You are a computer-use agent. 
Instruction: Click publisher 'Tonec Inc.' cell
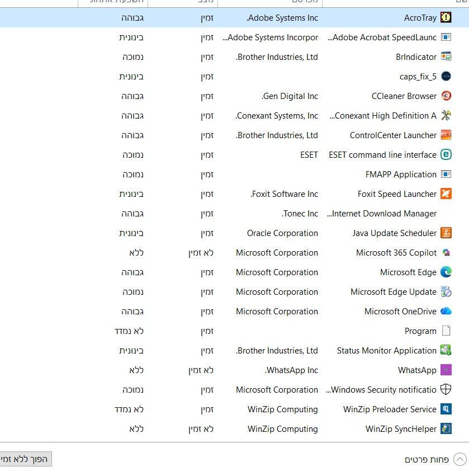point(300,214)
